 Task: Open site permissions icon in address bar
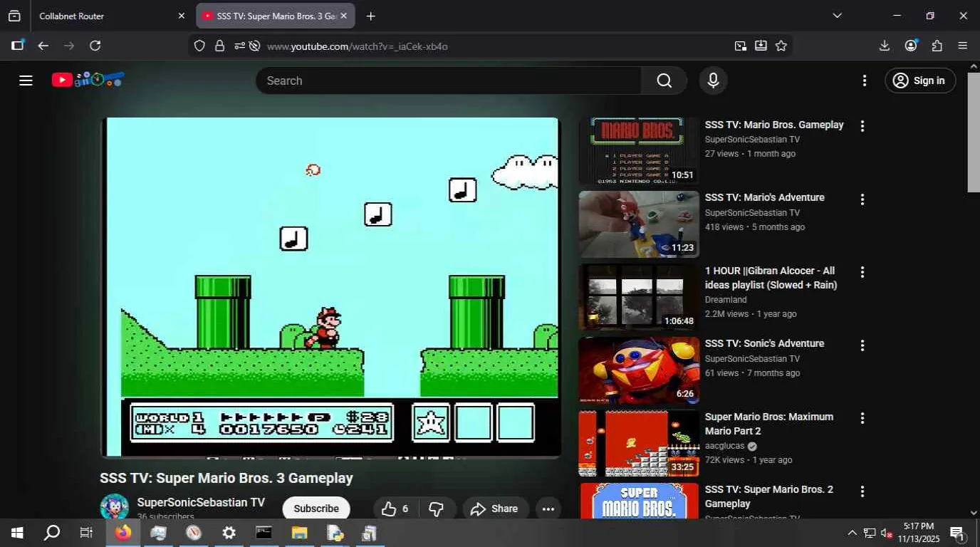[x=239, y=46]
